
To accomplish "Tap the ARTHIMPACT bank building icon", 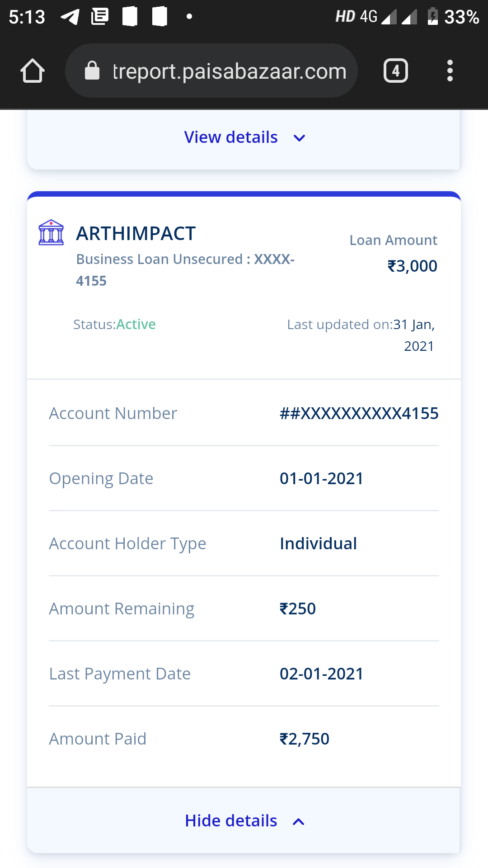I will (x=51, y=233).
